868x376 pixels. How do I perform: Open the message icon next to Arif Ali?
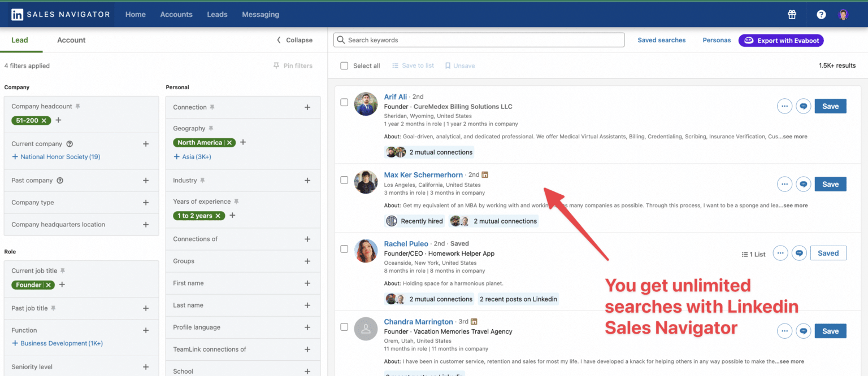[x=804, y=106]
